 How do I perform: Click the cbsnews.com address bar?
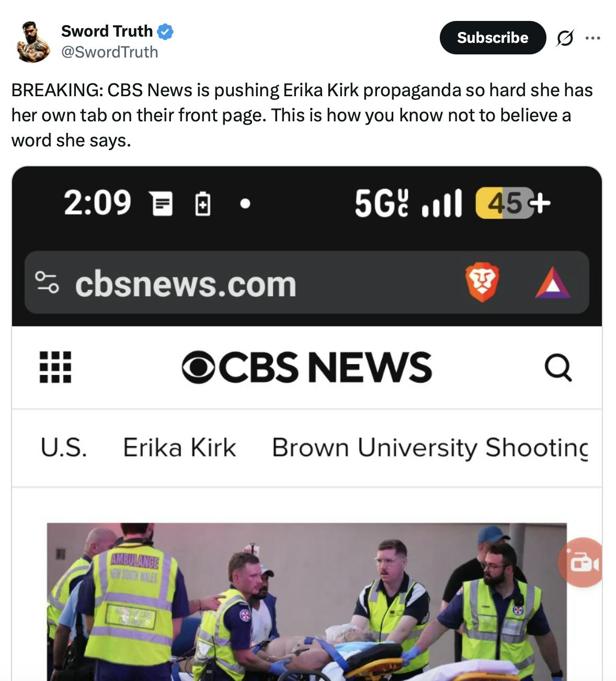tap(307, 282)
